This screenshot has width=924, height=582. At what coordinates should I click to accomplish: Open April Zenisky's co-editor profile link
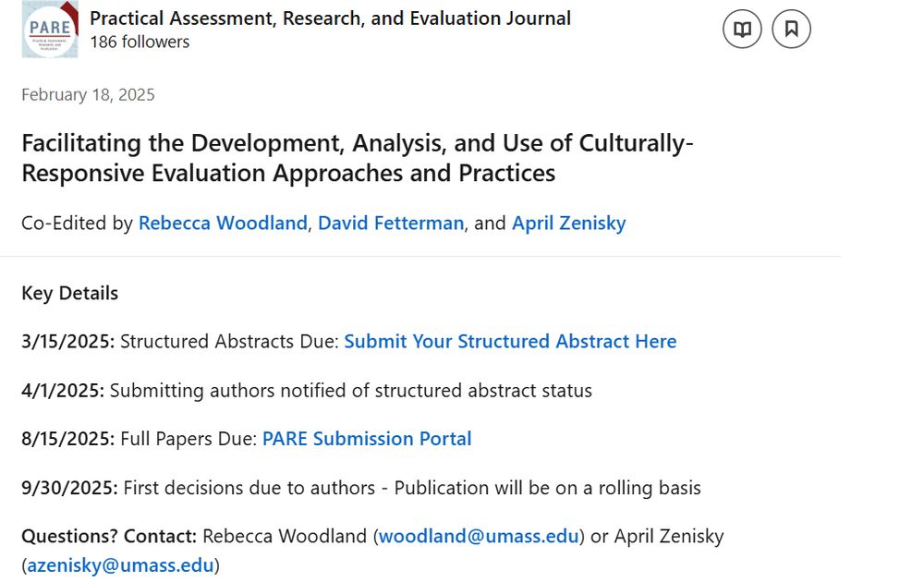(568, 223)
